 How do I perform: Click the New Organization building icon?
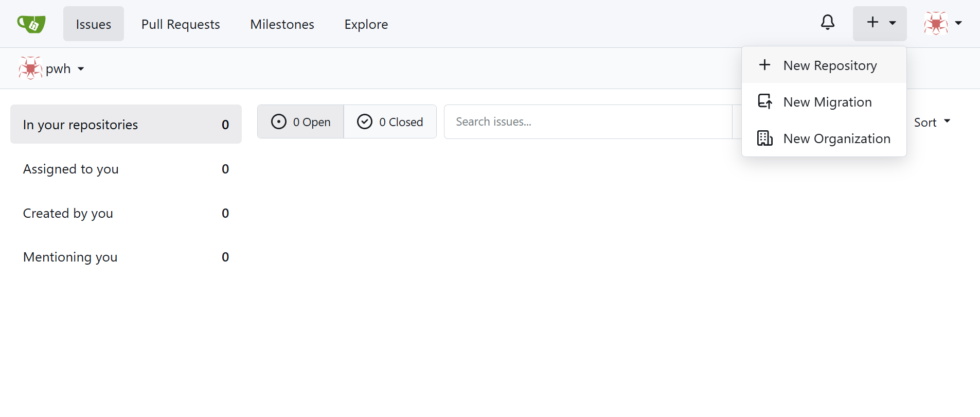tap(764, 138)
